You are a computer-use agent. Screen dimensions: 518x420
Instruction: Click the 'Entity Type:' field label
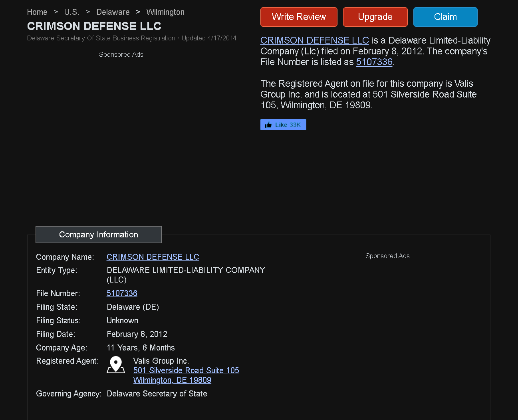click(x=57, y=270)
